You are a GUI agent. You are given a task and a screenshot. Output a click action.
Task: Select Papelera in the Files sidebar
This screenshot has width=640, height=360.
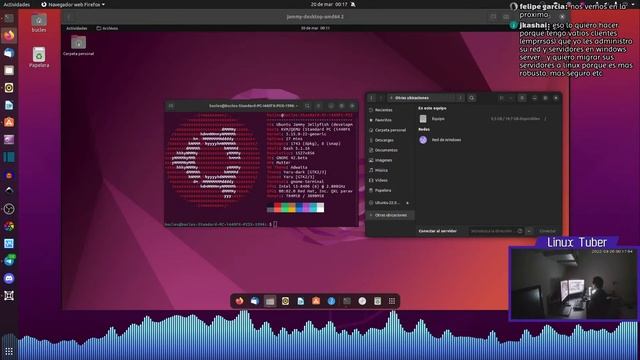coord(390,190)
